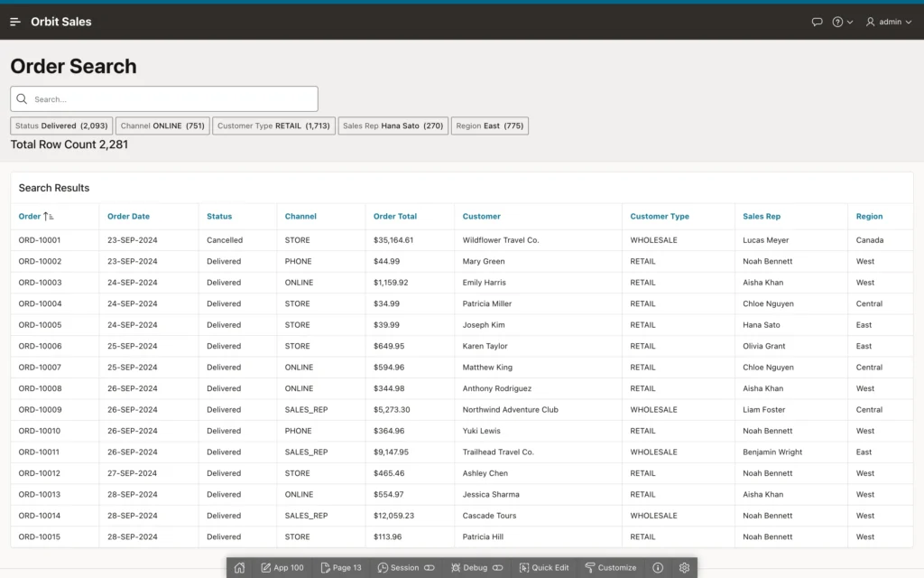Viewport: 924px width, 578px height.
Task: Click sales rep Liam Foster
Action: 763,410
